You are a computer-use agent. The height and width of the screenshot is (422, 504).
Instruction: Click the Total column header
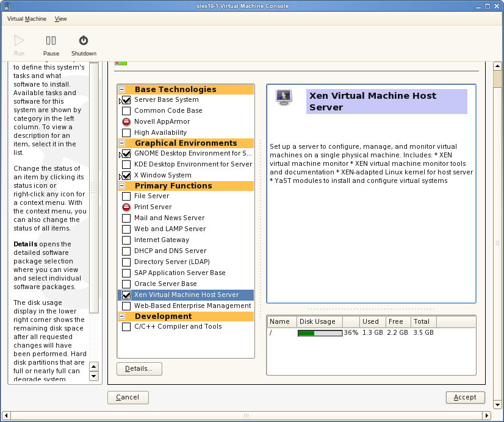click(423, 321)
